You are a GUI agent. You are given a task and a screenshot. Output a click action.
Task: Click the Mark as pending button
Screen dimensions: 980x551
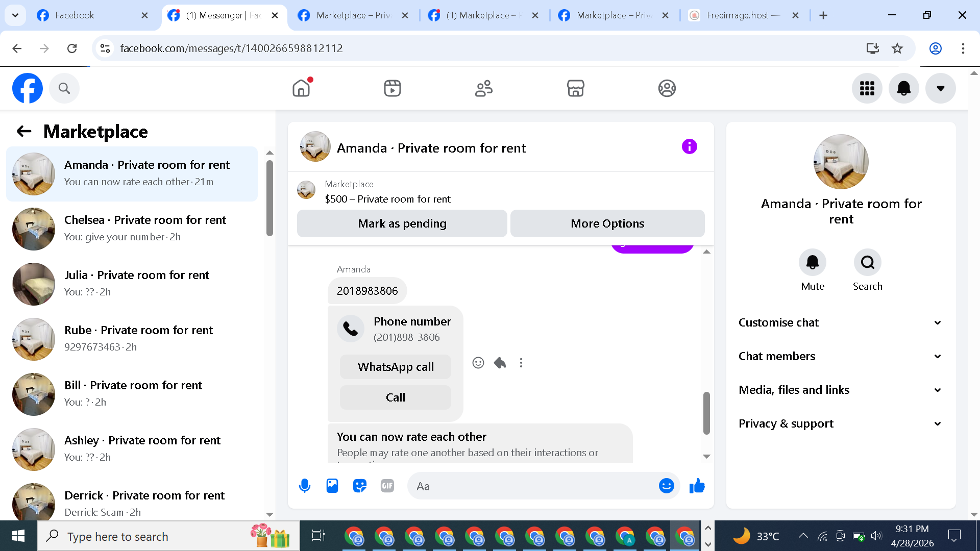[x=402, y=223]
